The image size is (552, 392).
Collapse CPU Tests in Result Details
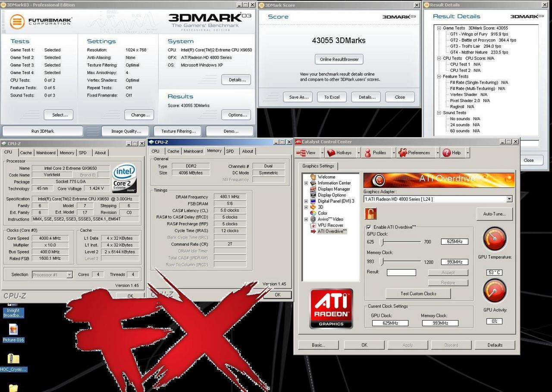[439, 58]
